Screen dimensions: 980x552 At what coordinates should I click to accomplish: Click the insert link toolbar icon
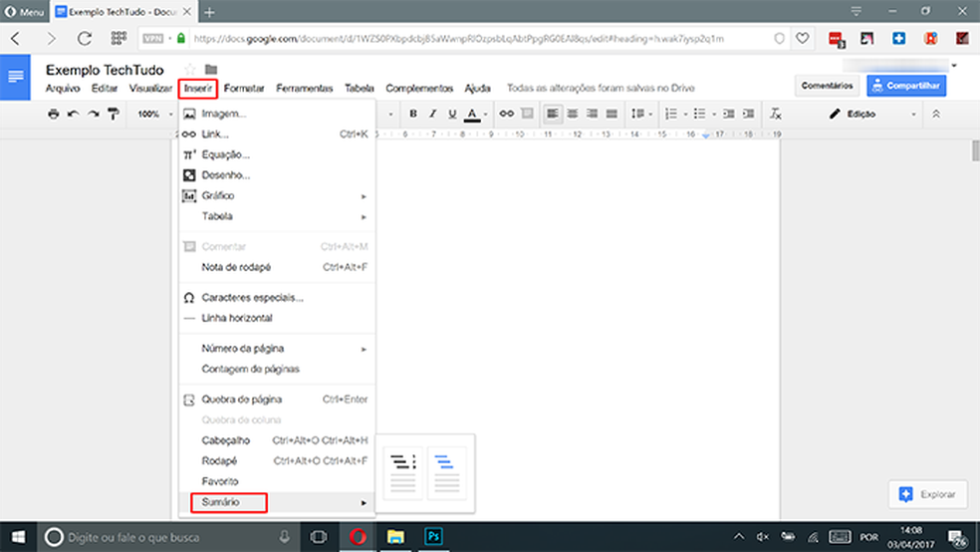(x=507, y=114)
